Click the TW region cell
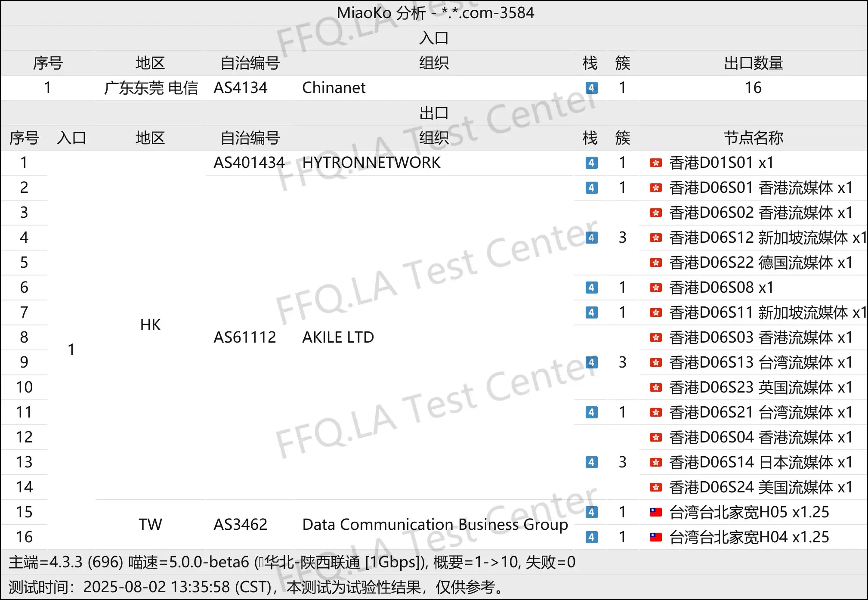The image size is (868, 600). 150,525
